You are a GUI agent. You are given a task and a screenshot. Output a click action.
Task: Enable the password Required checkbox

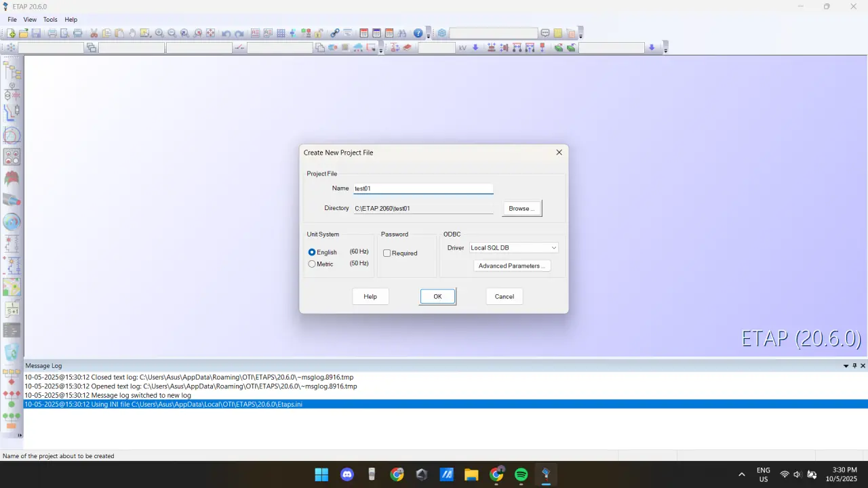[387, 253]
